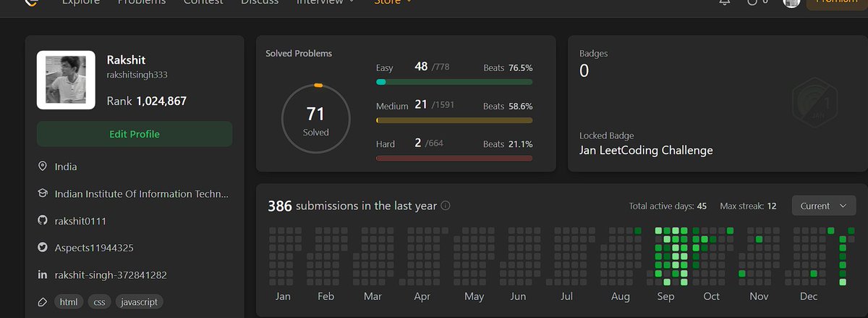Viewport: 868px width, 318px height.
Task: Open Explore in top navigation
Action: [x=81, y=2]
